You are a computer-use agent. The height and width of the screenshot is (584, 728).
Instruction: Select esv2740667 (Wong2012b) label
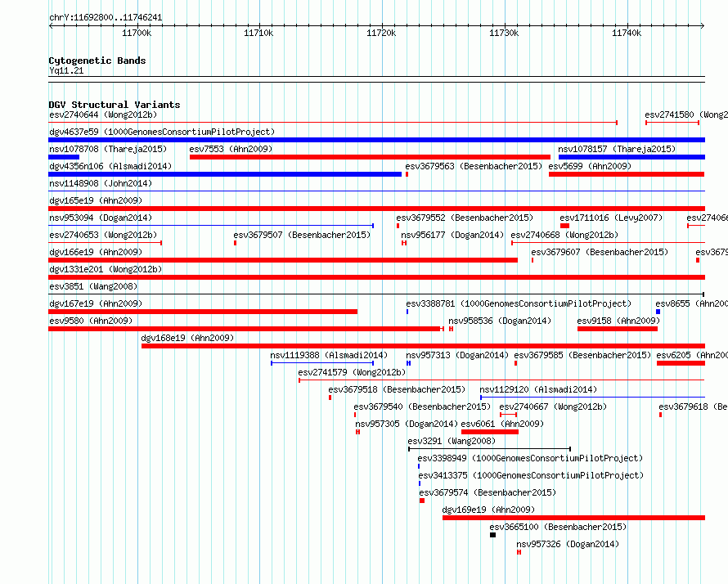pos(553,407)
